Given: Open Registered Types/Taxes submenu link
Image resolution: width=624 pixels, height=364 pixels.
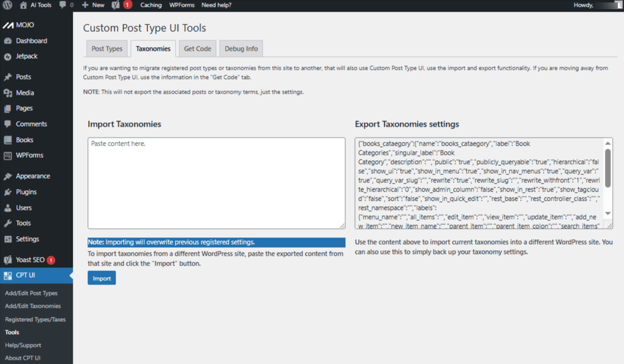Looking at the screenshot, I should (35, 319).
